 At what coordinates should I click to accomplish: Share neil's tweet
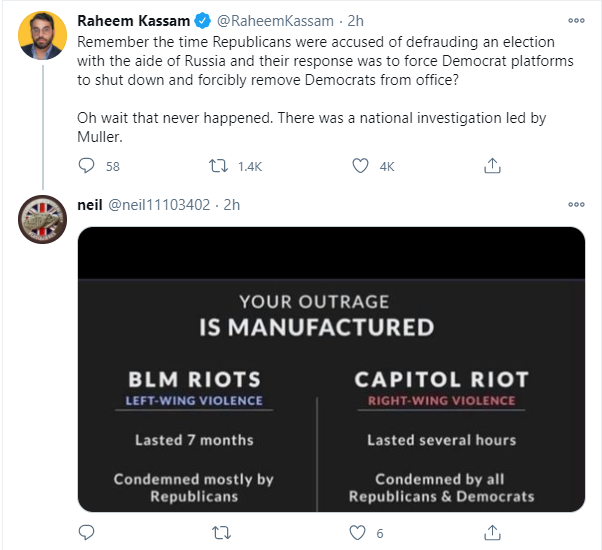[x=492, y=533]
